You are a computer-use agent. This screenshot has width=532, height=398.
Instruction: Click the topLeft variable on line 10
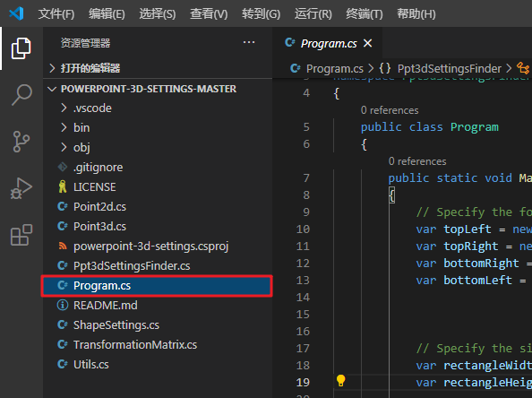467,229
